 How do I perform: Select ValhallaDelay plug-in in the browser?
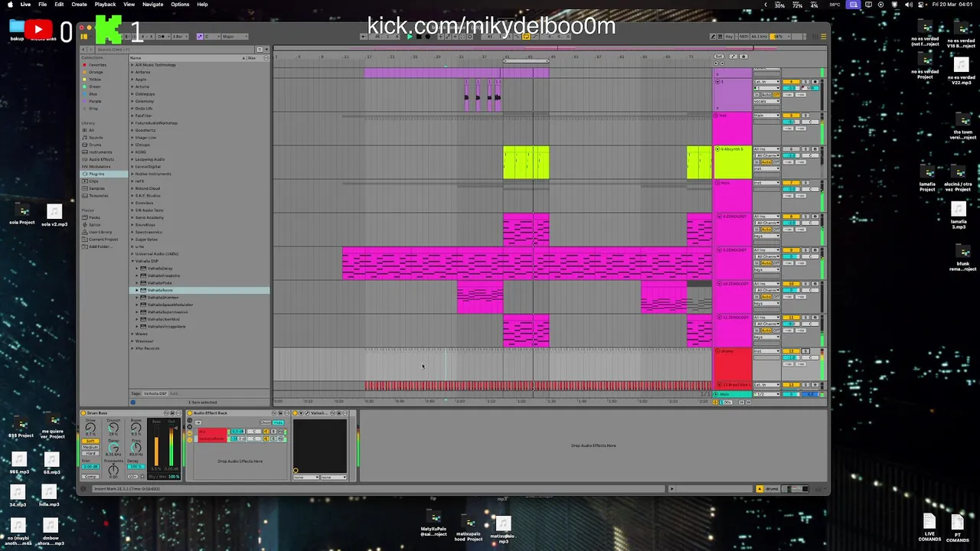point(160,269)
